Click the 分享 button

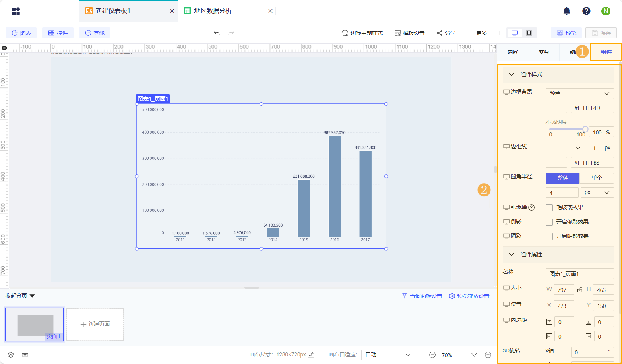[446, 33]
